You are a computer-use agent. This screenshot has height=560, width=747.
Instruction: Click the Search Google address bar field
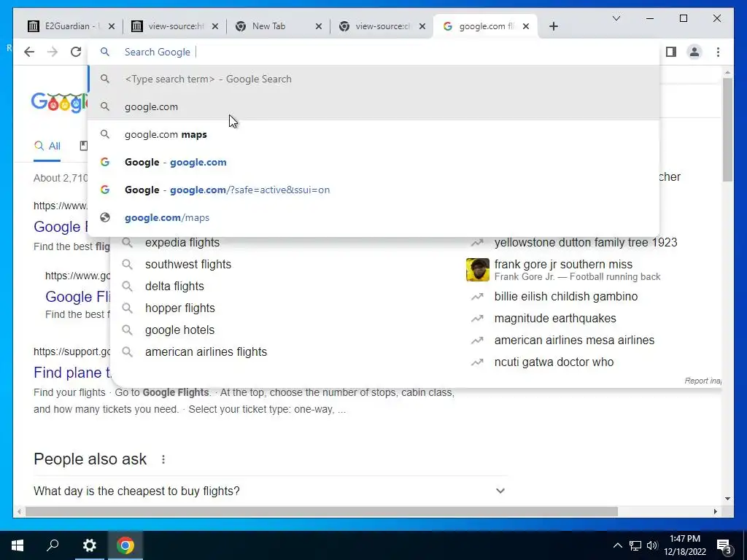374,52
